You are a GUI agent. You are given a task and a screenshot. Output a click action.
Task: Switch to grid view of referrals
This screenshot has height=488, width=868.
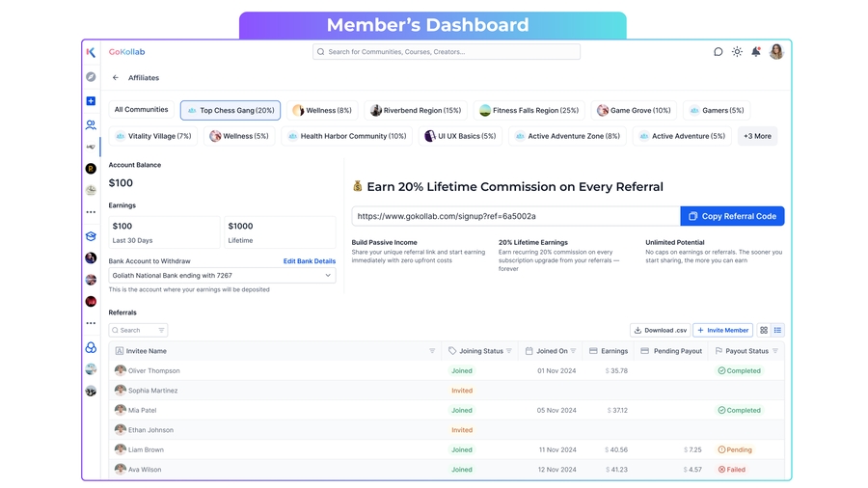coord(764,331)
